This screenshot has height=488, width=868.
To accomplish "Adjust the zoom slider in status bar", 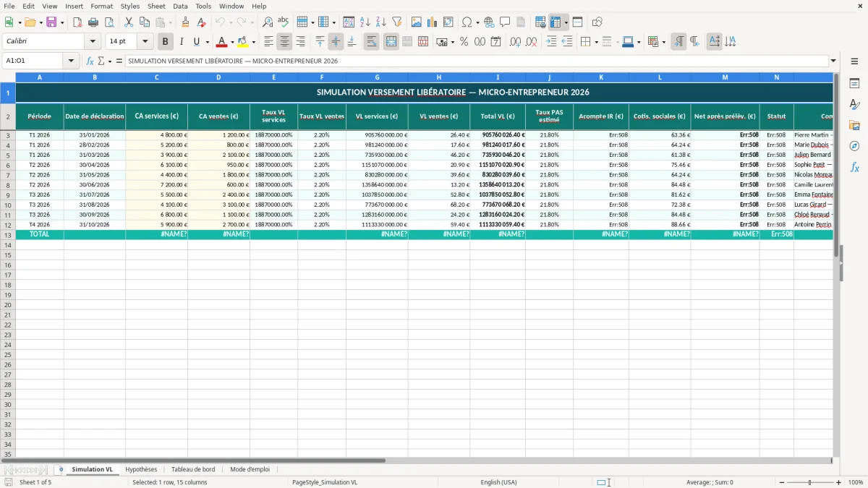I will pyautogui.click(x=809, y=482).
